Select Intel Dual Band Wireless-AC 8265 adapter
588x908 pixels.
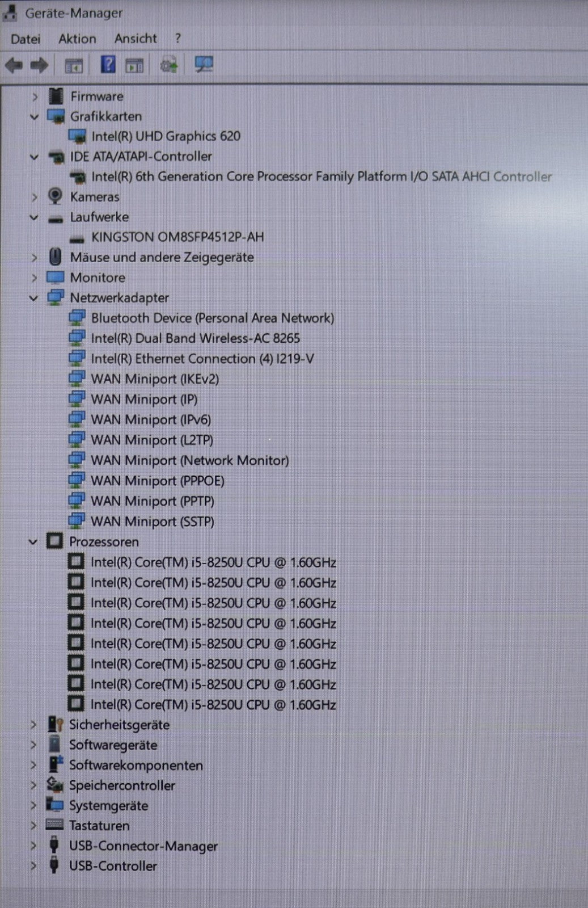tap(195, 338)
